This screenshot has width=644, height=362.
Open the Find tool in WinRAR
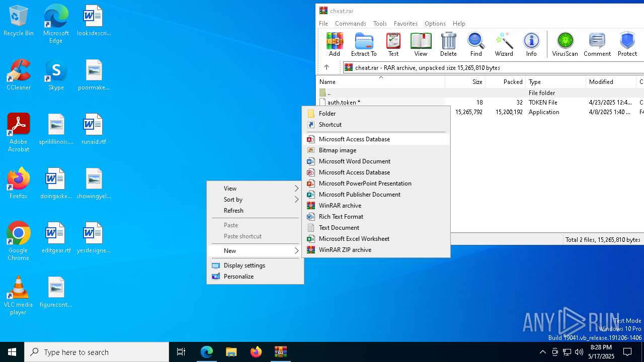[x=476, y=45]
